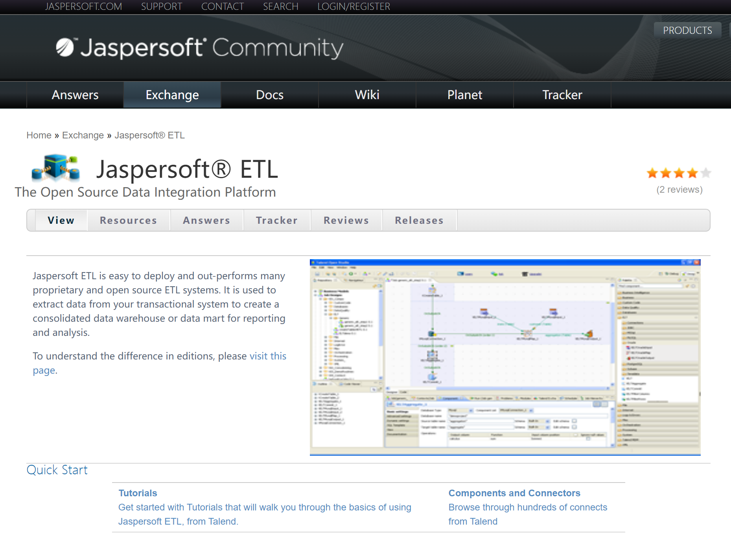The image size is (731, 560).
Task: Go to Home breadcrumb
Action: [39, 135]
